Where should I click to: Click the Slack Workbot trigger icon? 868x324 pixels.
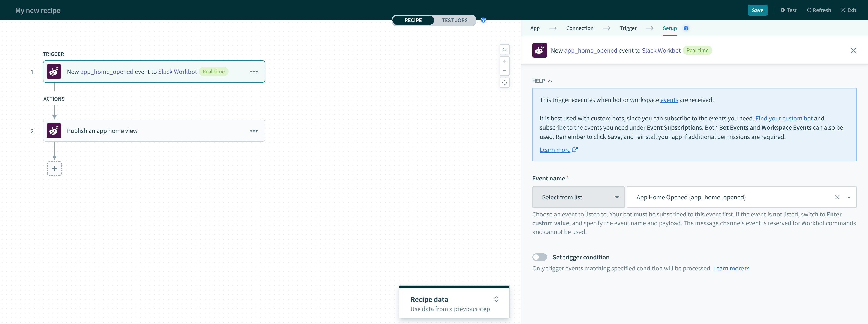click(54, 71)
